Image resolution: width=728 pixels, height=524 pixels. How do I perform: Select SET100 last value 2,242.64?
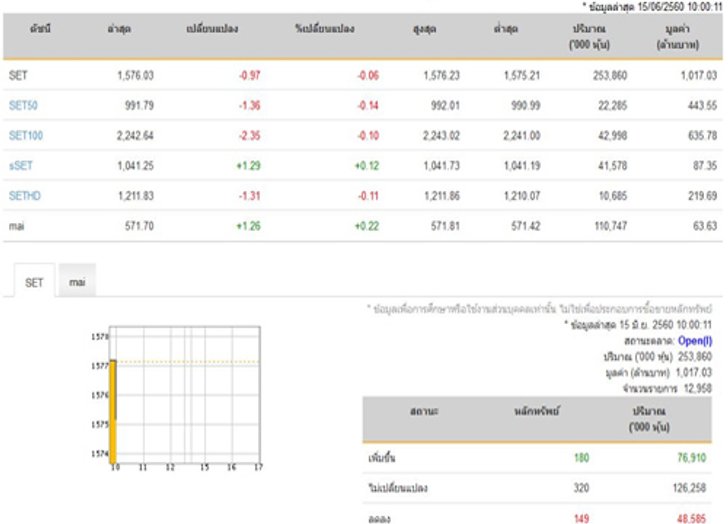[135, 136]
